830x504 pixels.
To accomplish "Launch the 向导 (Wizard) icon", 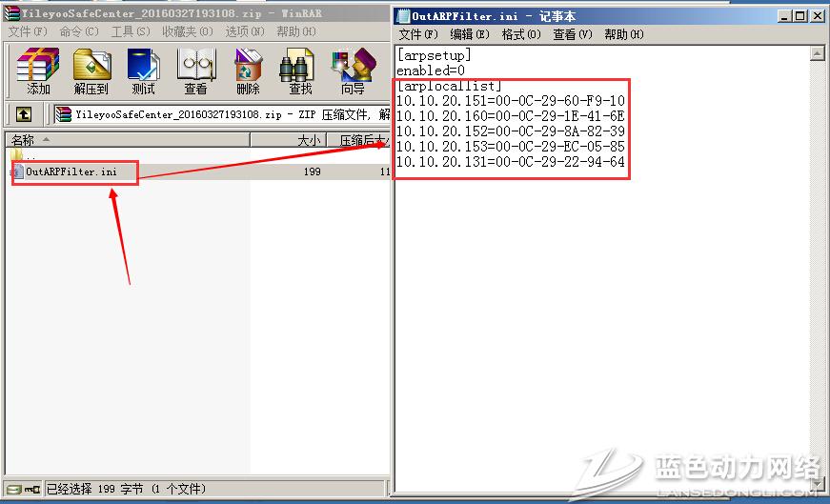I will (353, 71).
